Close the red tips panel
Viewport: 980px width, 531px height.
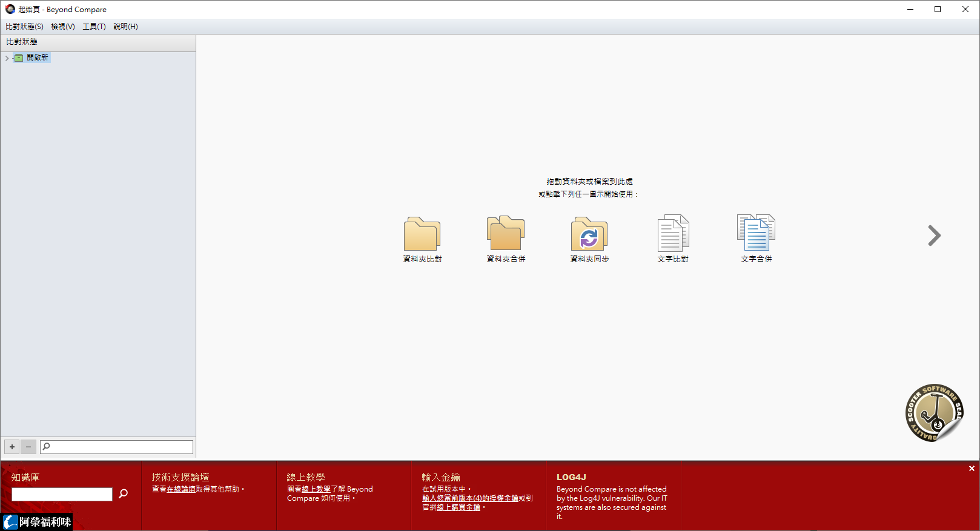tap(972, 469)
